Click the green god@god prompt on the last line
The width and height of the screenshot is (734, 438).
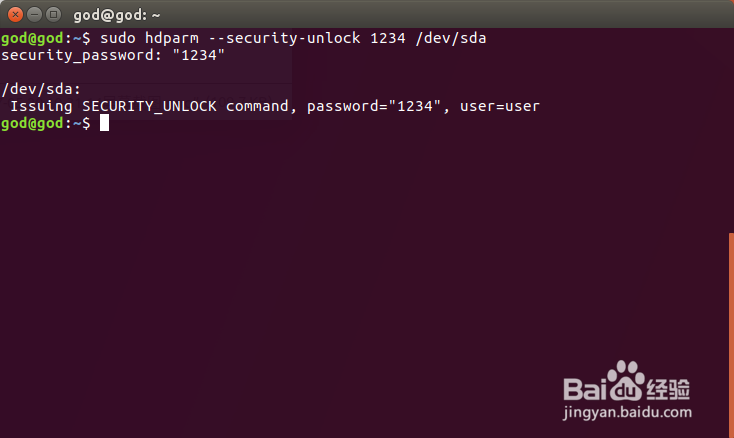[32, 124]
